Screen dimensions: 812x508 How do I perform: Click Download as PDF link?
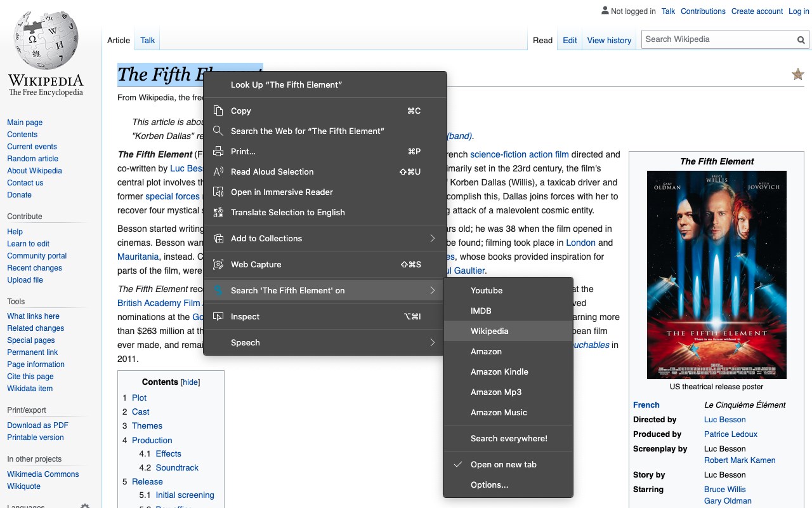[x=37, y=425]
